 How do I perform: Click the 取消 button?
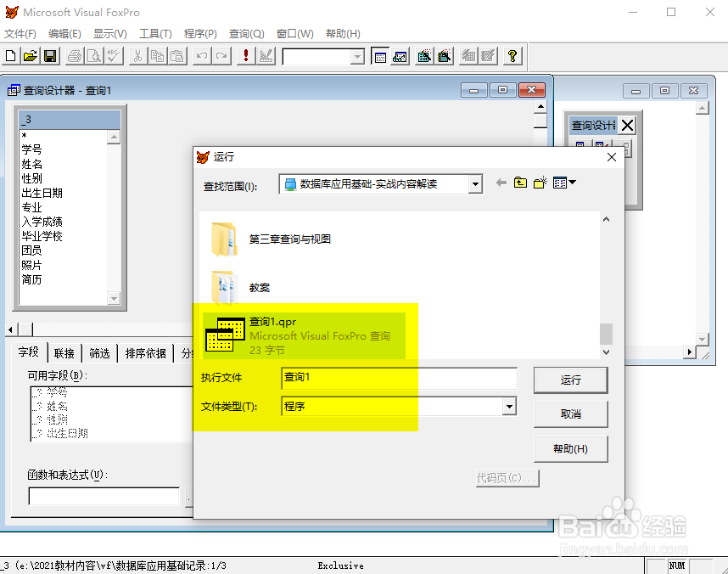(571, 414)
